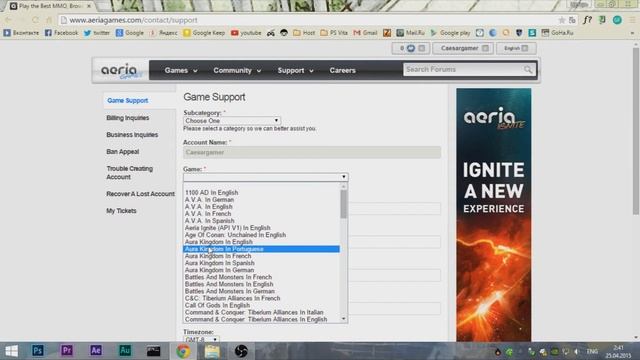
Task: Open Premiere Pro from the taskbar
Action: coord(67,351)
